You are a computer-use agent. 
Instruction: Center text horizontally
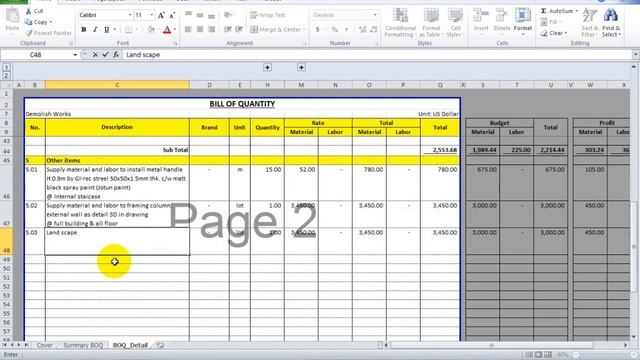(x=200, y=29)
